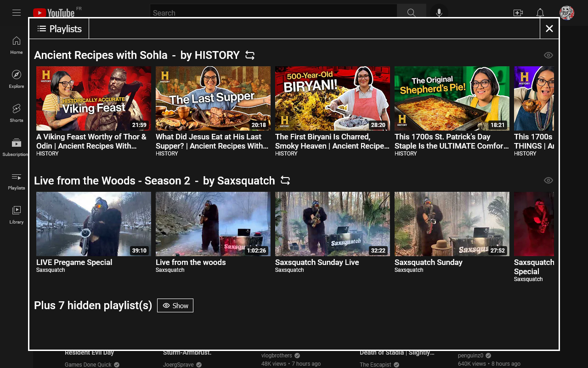This screenshot has width=588, height=368.
Task: Click 'by HISTORY' in playlist heading
Action: point(210,55)
